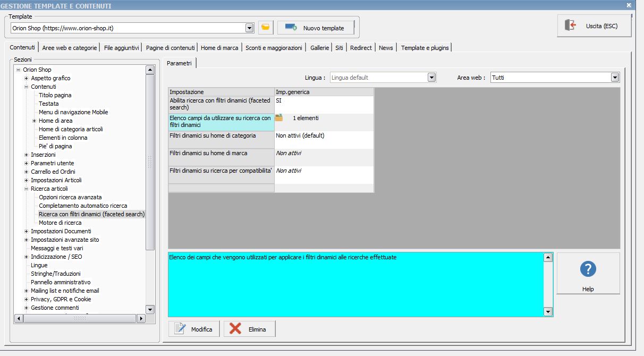Select Completamento automatico ricerca item

pos(83,206)
